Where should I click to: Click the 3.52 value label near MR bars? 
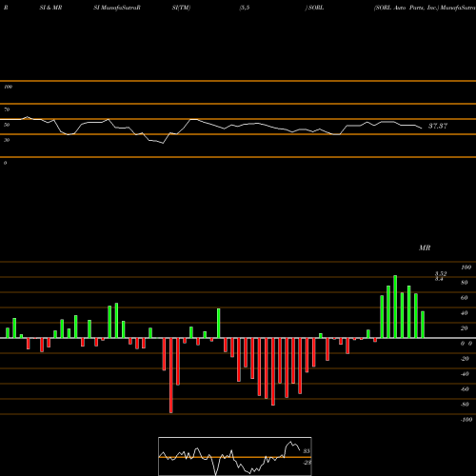(x=441, y=273)
